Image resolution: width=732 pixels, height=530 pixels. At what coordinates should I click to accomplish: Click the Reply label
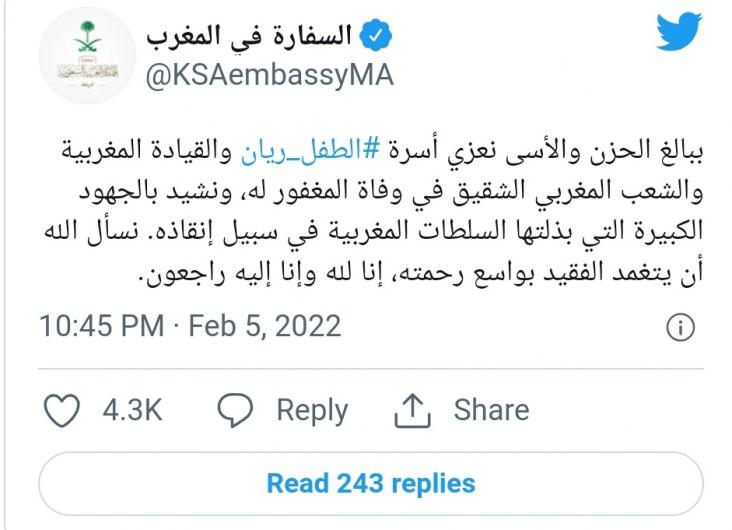pyautogui.click(x=312, y=411)
